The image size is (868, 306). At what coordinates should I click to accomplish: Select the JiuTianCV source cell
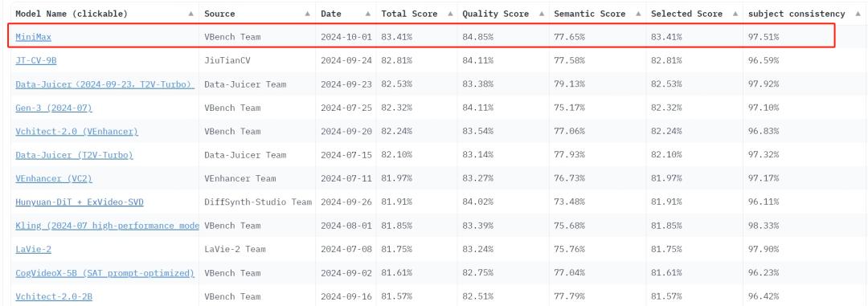[227, 61]
